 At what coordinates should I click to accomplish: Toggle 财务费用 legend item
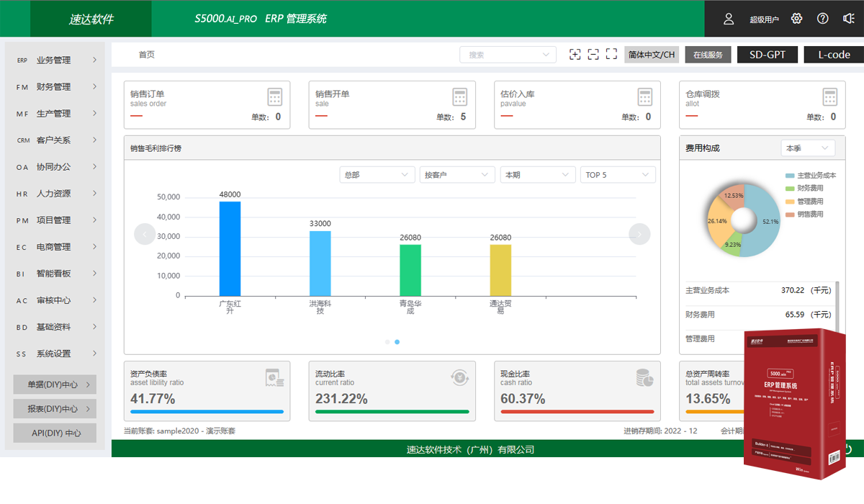coord(804,189)
